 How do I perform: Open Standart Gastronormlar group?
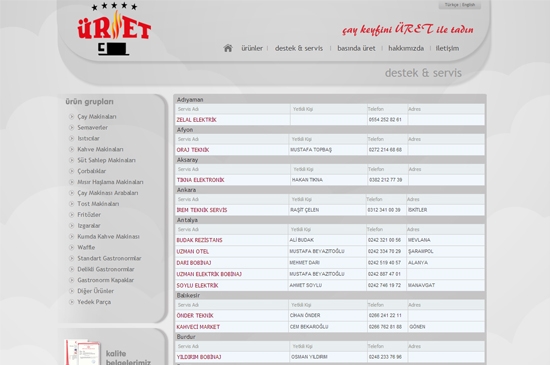[109, 258]
